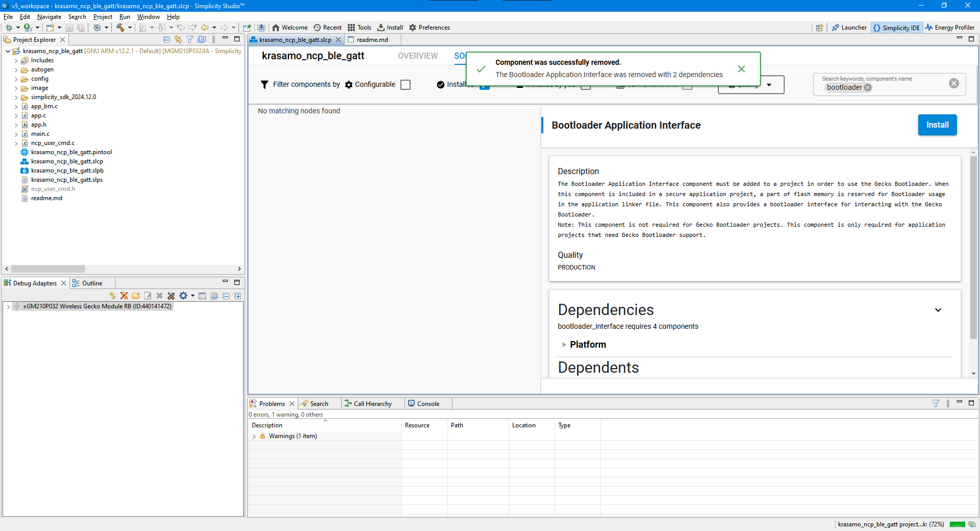Click build progress bar in status bar
The height and width of the screenshot is (531, 980).
pos(957,524)
